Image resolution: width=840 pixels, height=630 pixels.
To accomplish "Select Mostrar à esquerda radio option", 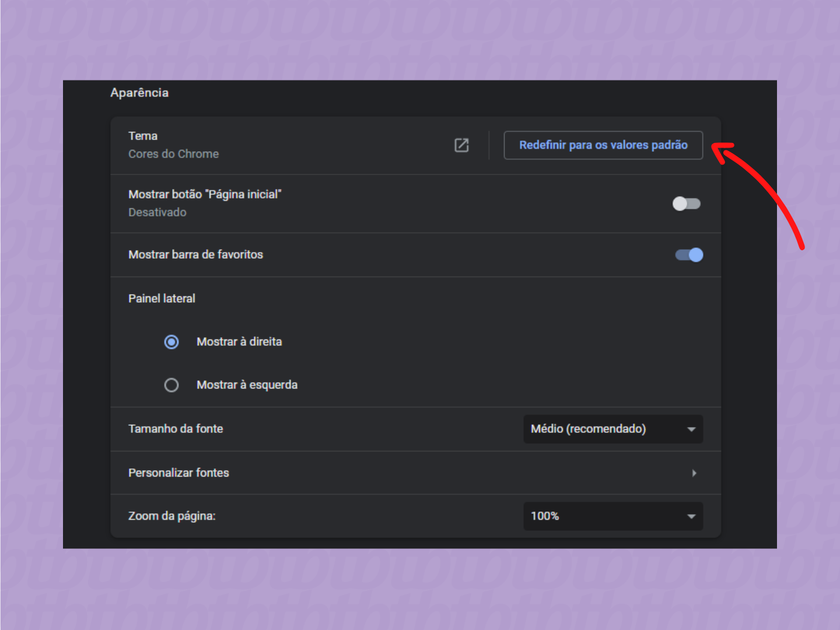I will tap(171, 385).
